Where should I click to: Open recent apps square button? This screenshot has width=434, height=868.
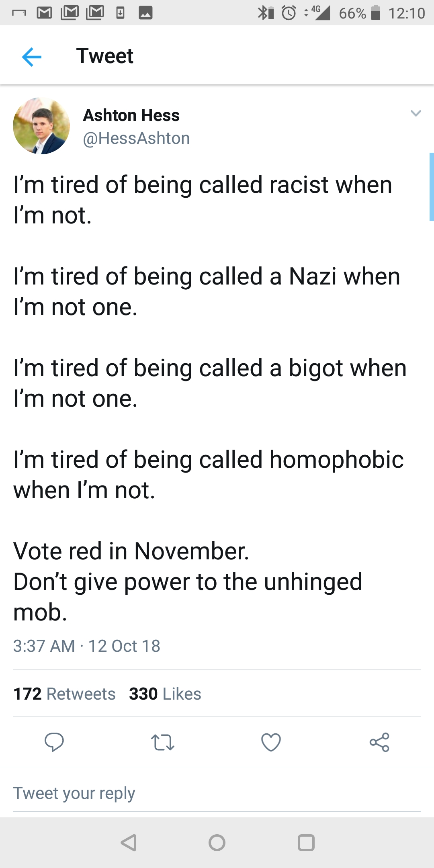click(306, 843)
